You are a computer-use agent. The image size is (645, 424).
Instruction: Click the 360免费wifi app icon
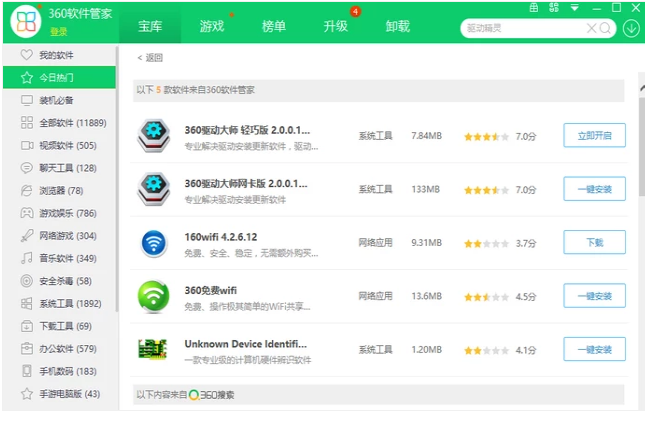click(x=154, y=296)
